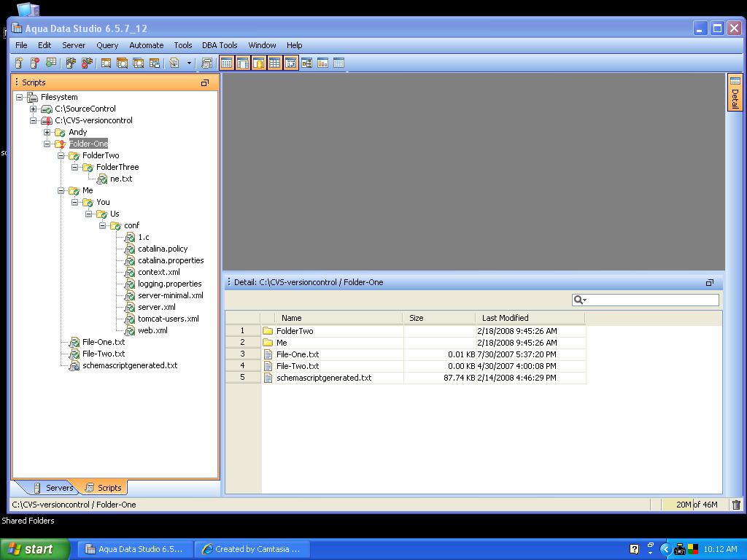
Task: Click the stacked windows magnifier toolbar icon
Action: (x=122, y=63)
